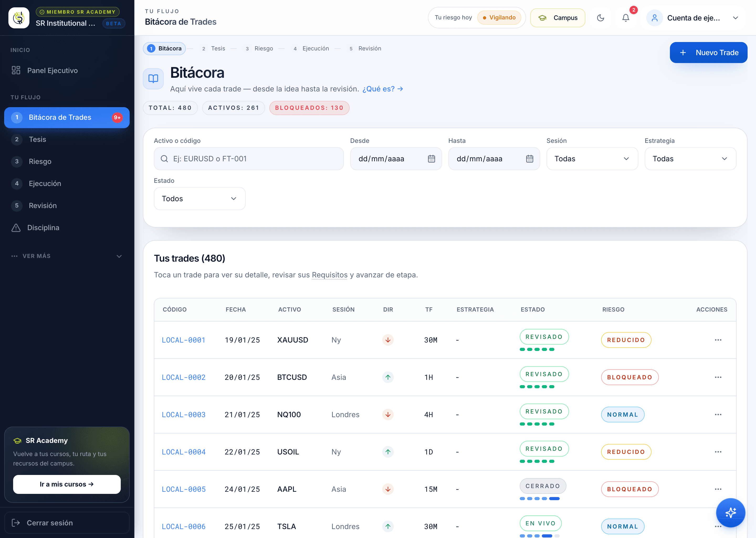Switch to Revisión step tab
This screenshot has height=538, width=756.
point(365,48)
